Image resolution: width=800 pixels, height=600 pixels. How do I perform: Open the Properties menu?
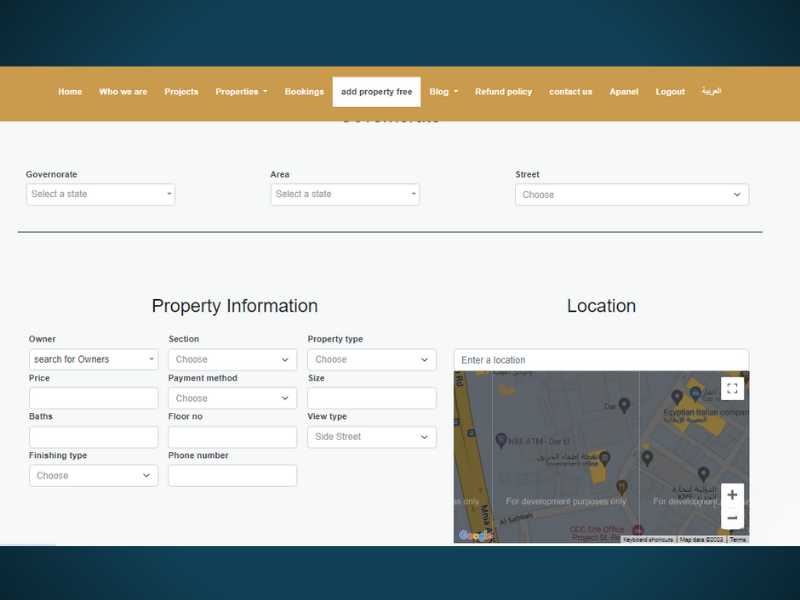click(241, 91)
